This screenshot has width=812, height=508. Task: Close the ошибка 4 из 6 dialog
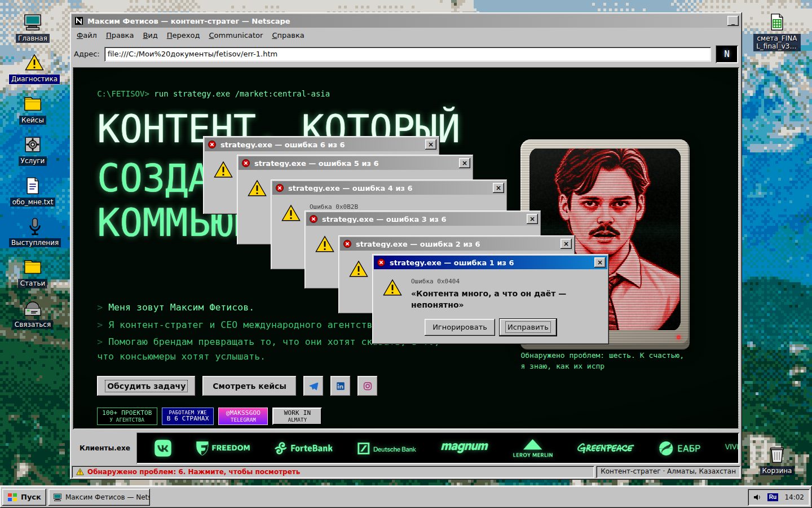tap(498, 188)
